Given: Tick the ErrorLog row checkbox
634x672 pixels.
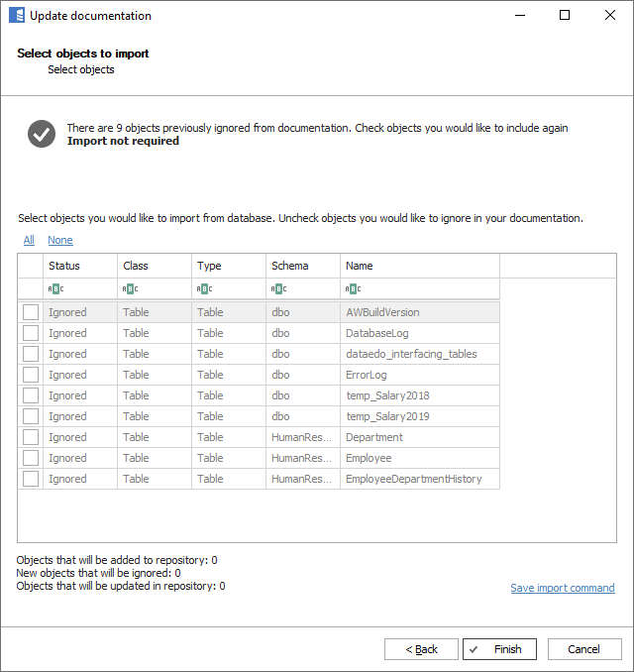Looking at the screenshot, I should pyautogui.click(x=31, y=375).
